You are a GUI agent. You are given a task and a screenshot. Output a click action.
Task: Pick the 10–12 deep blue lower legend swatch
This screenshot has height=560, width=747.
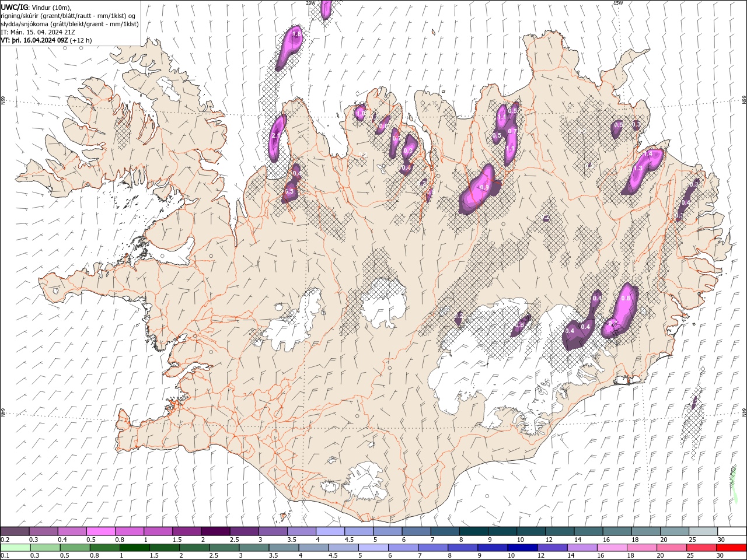[522, 548]
